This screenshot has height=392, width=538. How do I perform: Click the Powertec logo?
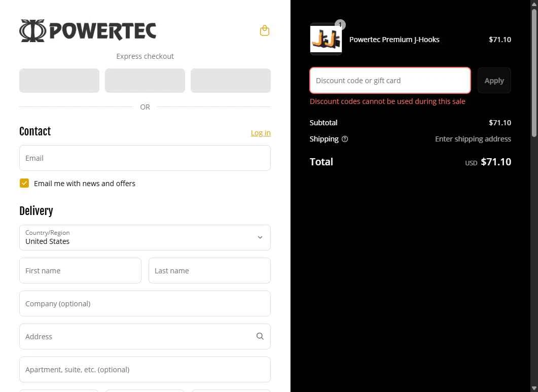[88, 30]
